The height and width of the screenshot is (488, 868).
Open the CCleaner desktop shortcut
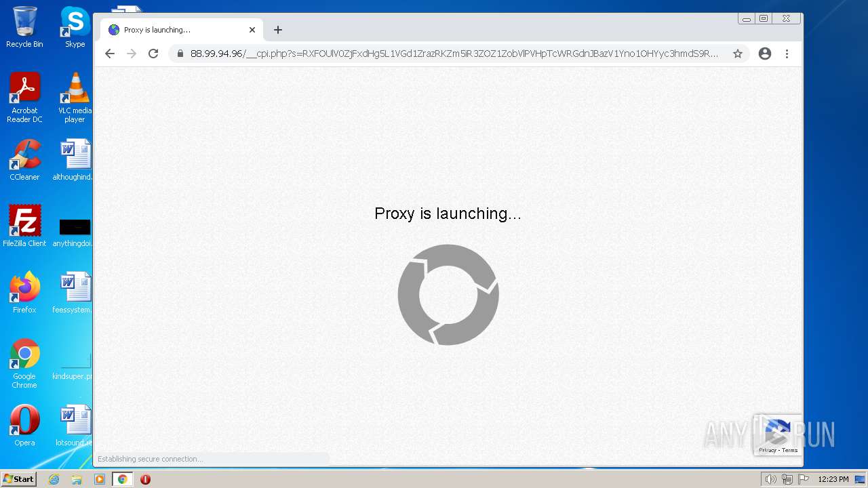pos(24,160)
